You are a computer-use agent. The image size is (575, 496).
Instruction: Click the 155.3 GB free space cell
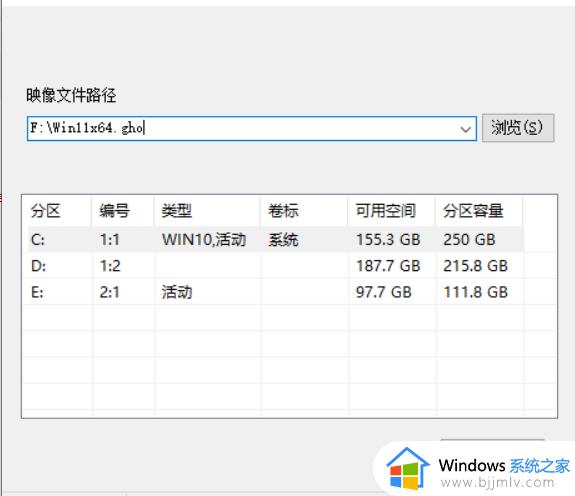(388, 240)
